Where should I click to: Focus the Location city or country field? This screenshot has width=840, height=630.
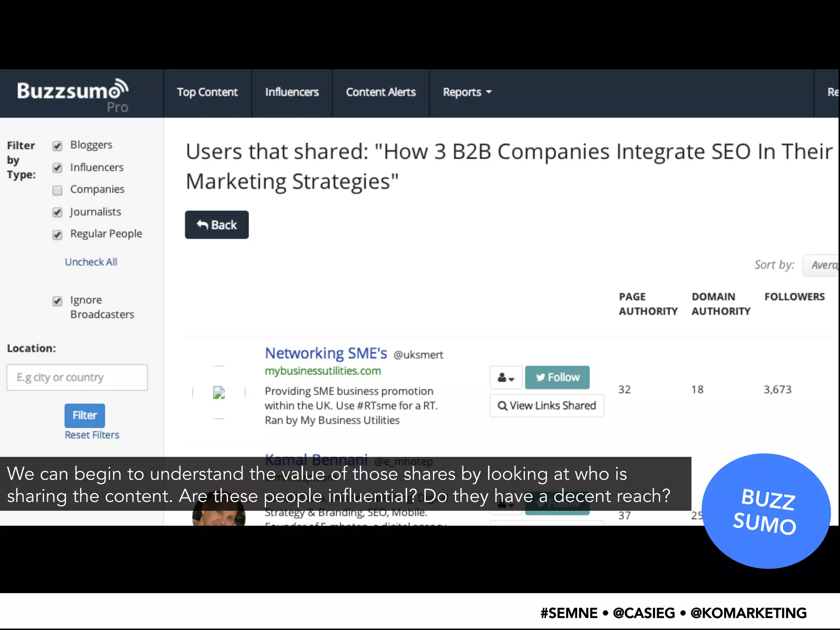pyautogui.click(x=77, y=377)
